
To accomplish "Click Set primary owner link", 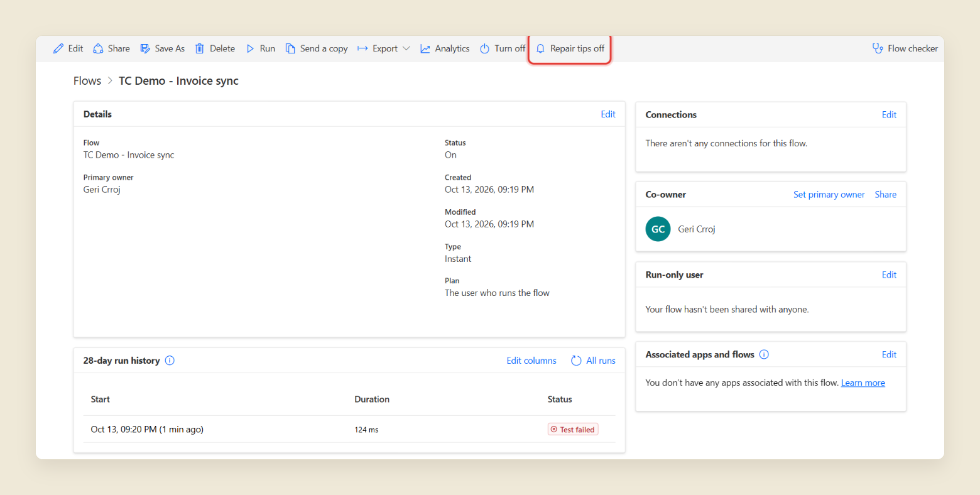I will [829, 194].
